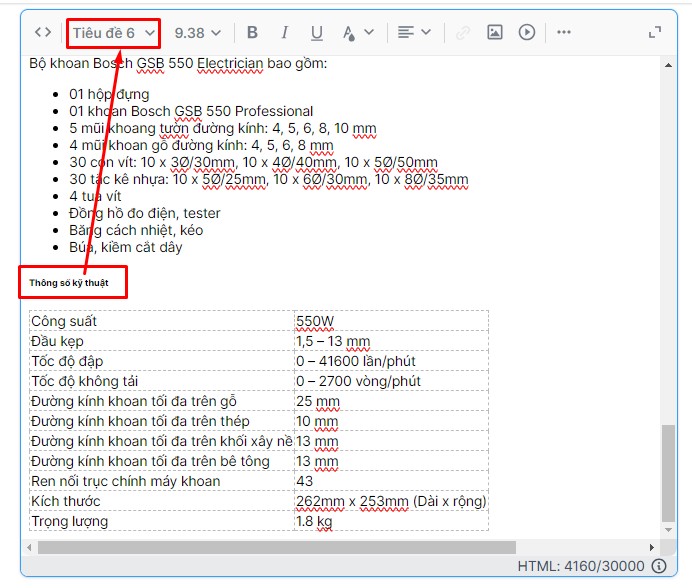Click the vertical scrollbar thumb
Viewport: 692px width, 588px height.
pyautogui.click(x=669, y=473)
